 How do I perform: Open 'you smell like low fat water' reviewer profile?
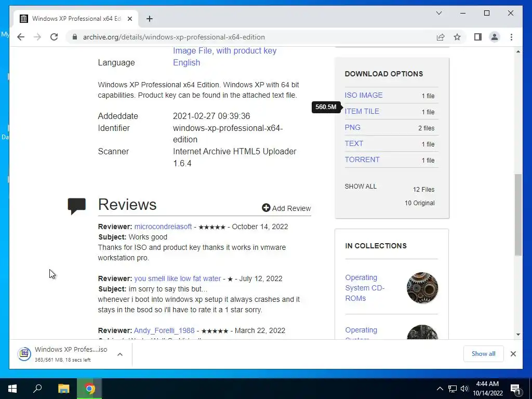click(178, 278)
